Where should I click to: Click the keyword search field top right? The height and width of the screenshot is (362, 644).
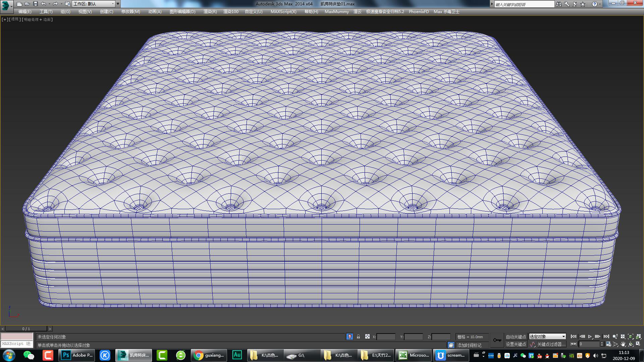pos(523,4)
